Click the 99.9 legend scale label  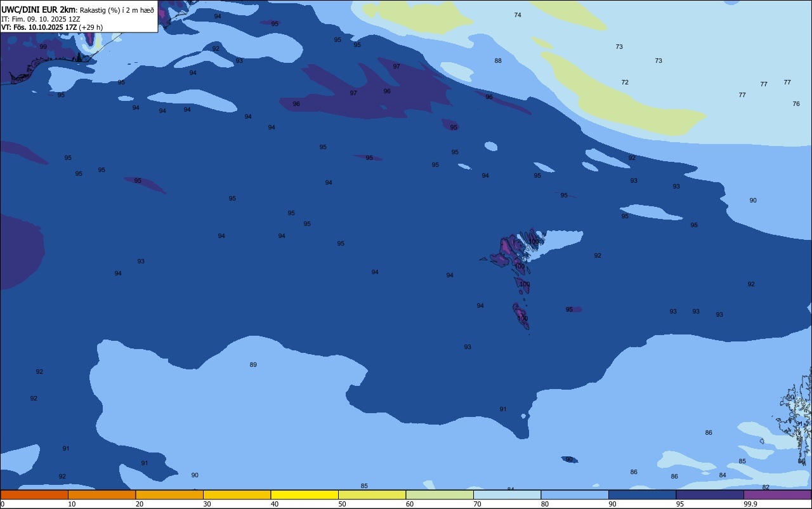click(x=750, y=504)
